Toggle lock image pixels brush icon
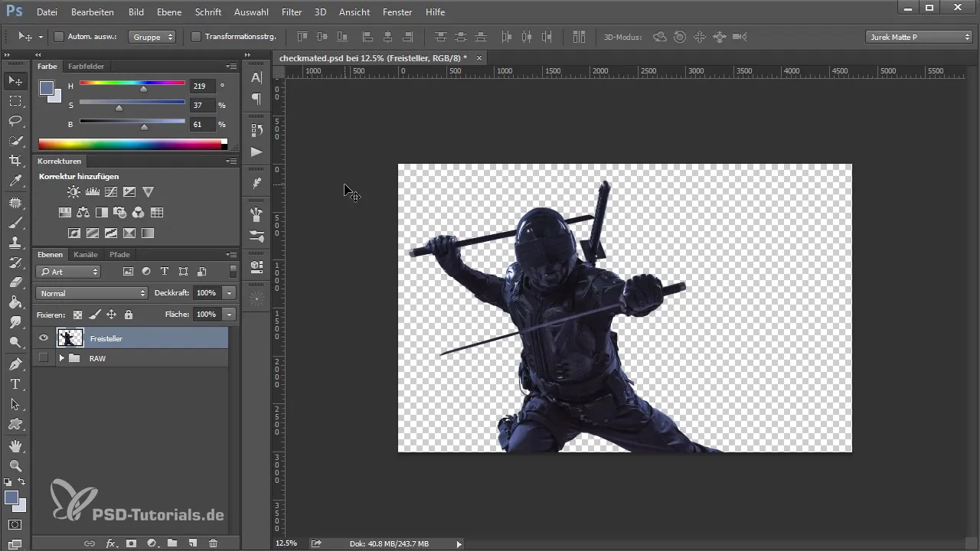This screenshot has width=980, height=551. (x=95, y=315)
